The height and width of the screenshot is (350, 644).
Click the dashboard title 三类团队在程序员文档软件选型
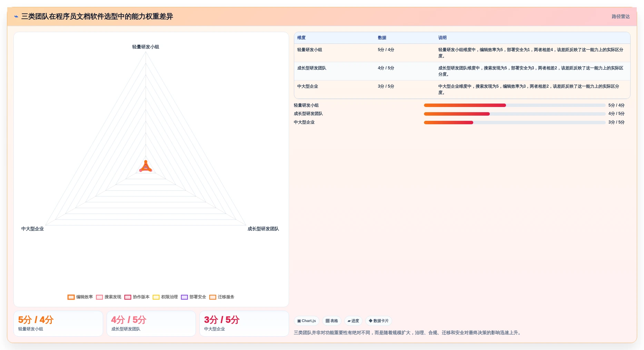(97, 17)
